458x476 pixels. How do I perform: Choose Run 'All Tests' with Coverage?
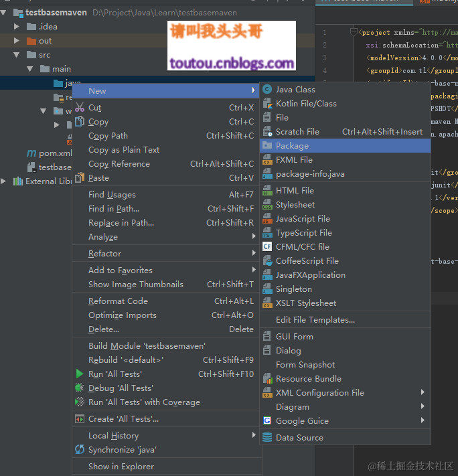coord(165,402)
